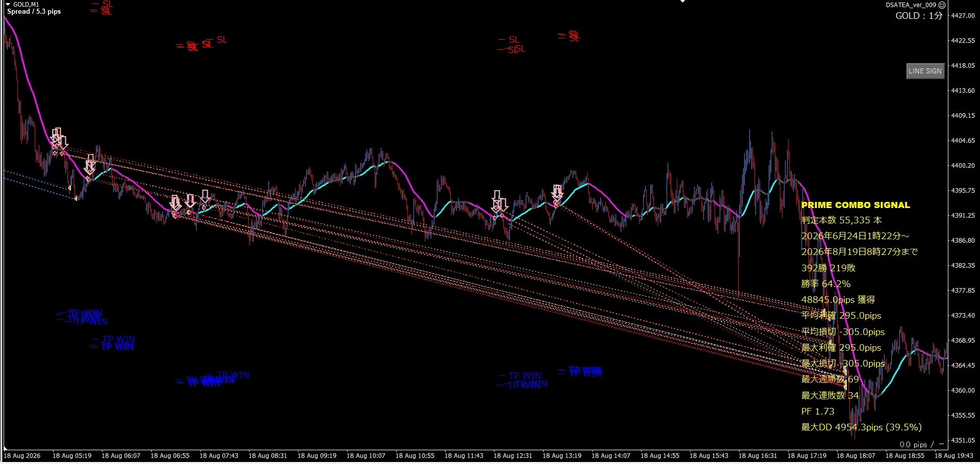Click the '2026年6月24日1時22分～' start date
This screenshot has width=980, height=464.
click(x=855, y=236)
